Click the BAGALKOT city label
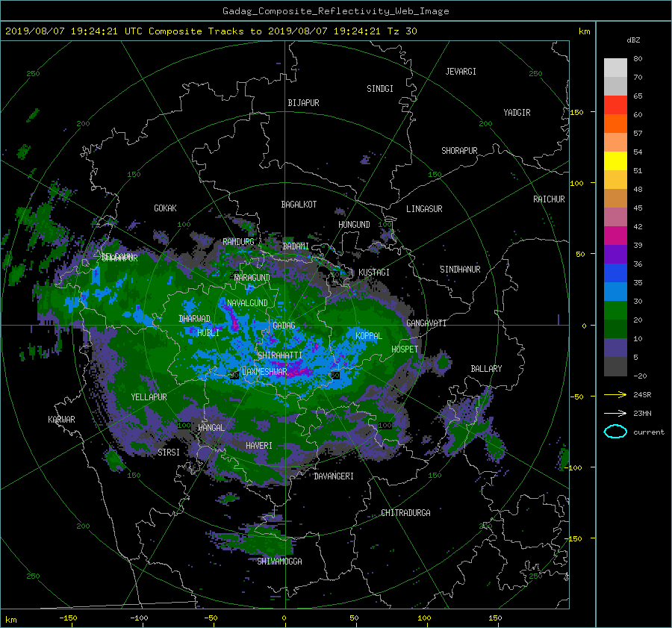This screenshot has width=672, height=628. tap(299, 205)
